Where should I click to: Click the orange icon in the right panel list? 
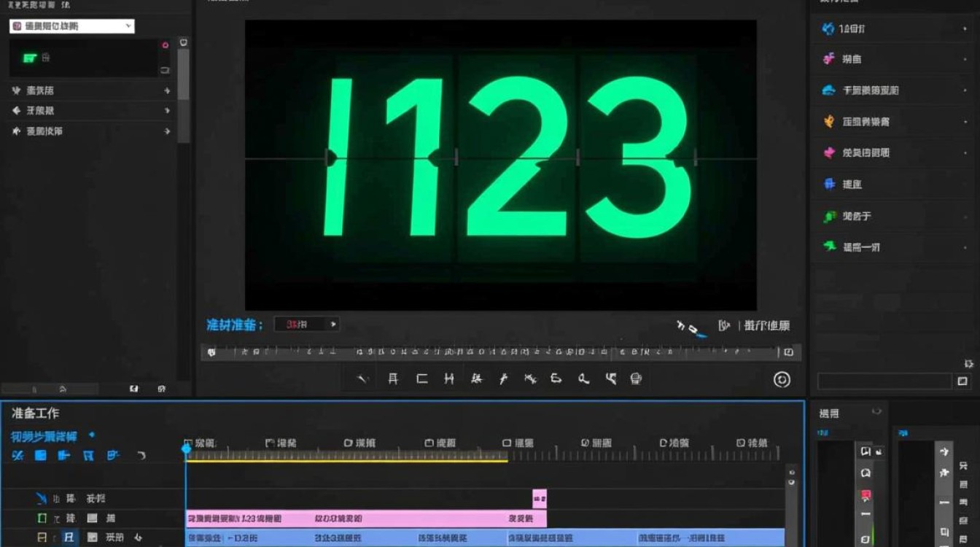[x=828, y=121]
